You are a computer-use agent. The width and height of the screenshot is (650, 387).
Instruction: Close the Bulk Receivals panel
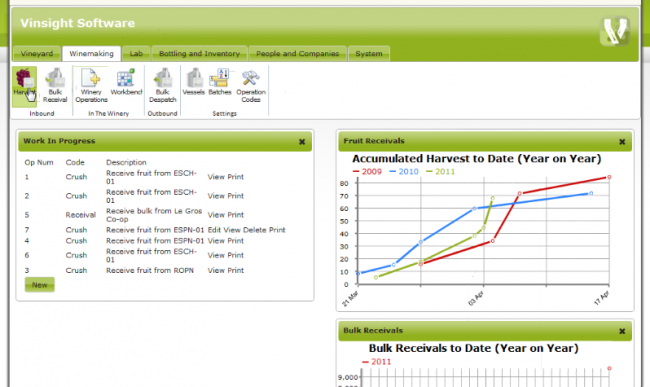[622, 331]
